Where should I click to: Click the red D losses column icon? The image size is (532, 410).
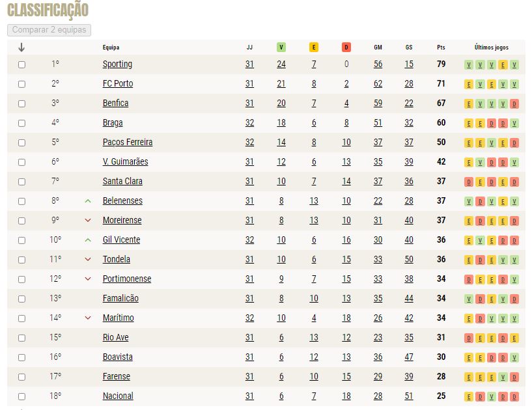(346, 47)
